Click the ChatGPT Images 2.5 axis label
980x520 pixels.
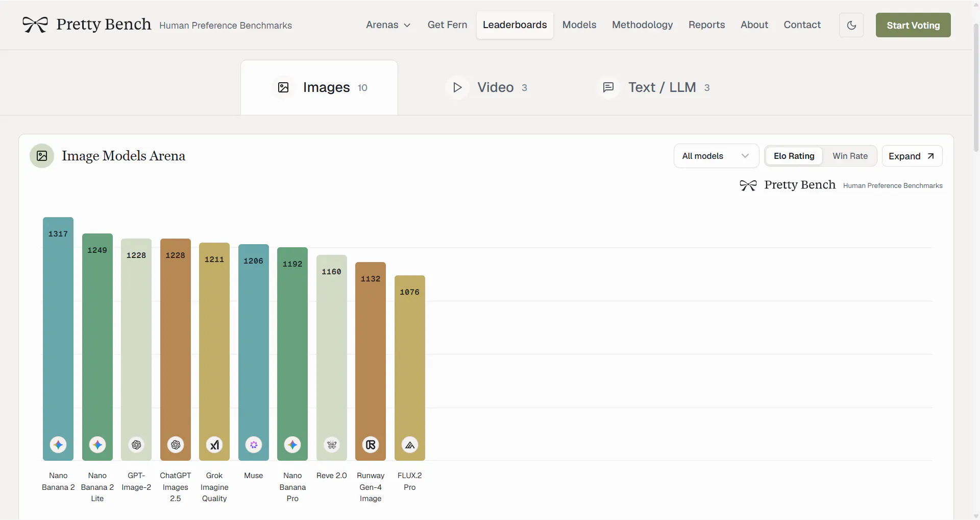point(176,487)
